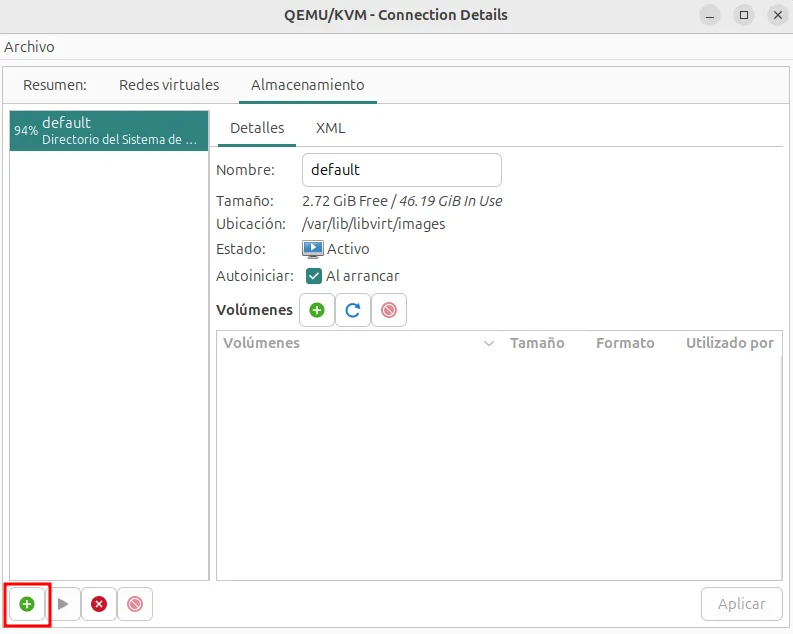
Task: Sort by the Formato column header
Action: point(625,343)
